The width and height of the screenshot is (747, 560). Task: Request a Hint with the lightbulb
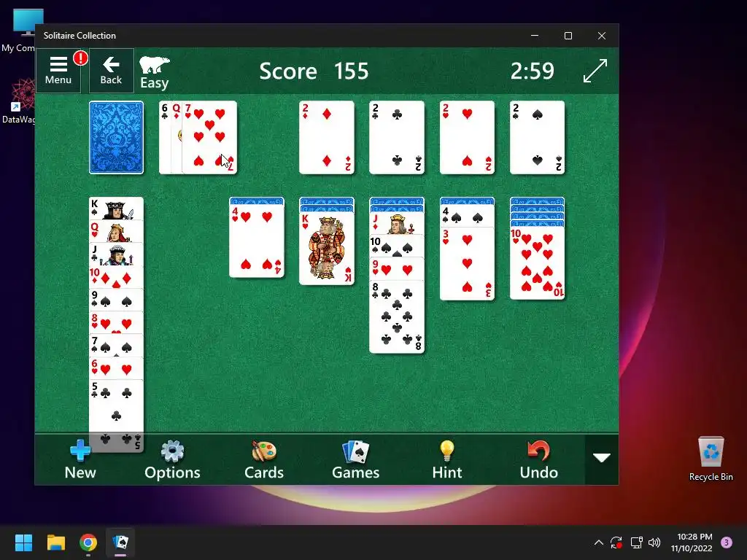[447, 459]
